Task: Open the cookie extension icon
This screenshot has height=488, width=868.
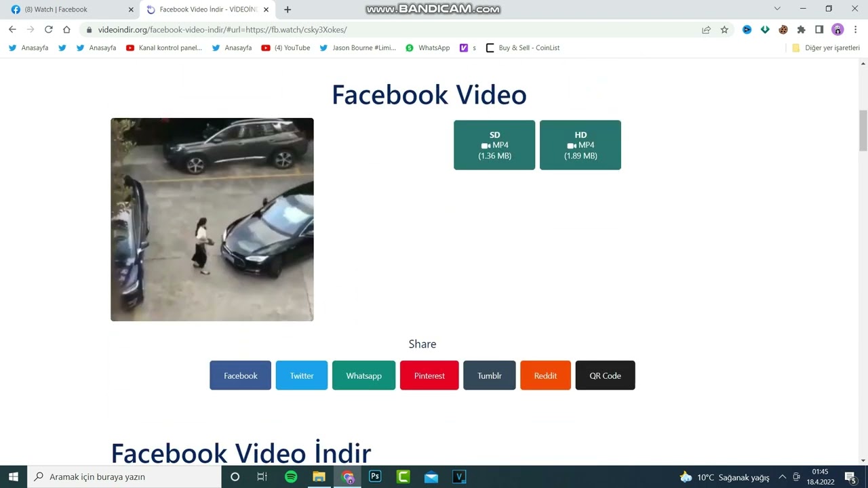Action: click(x=783, y=30)
